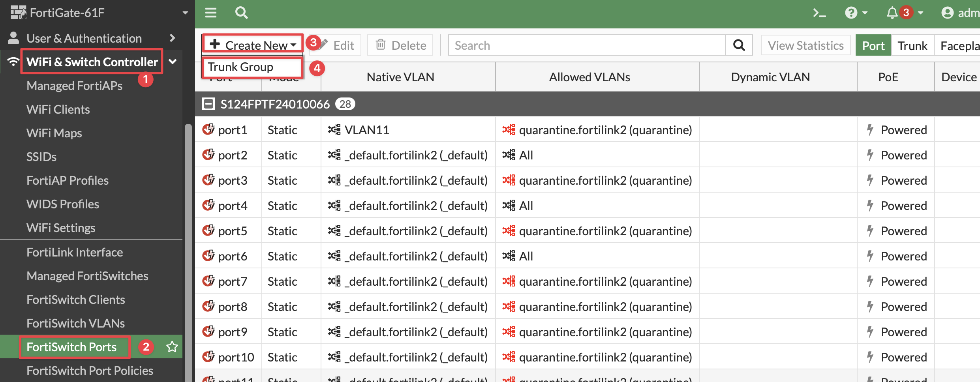Viewport: 980px width, 382px height.
Task: Collapse WiFi & Switch Controller chevron
Action: pos(173,62)
